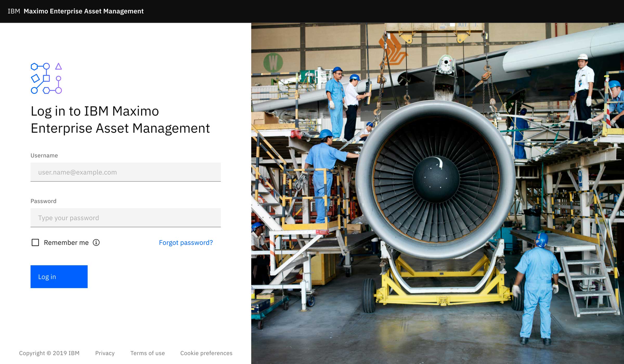This screenshot has height=364, width=624.
Task: Click the info icon beside Remember me
Action: click(x=96, y=242)
